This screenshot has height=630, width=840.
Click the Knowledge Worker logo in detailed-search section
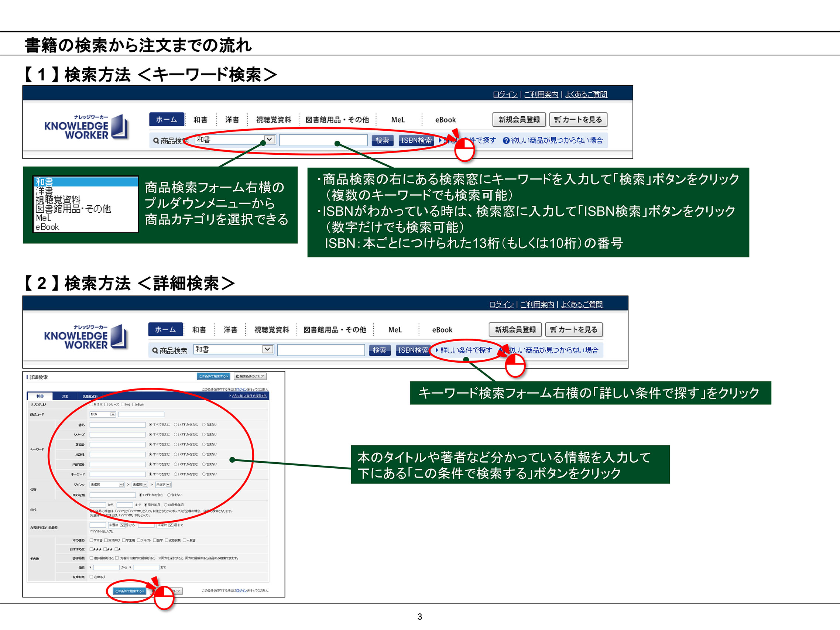click(x=86, y=337)
